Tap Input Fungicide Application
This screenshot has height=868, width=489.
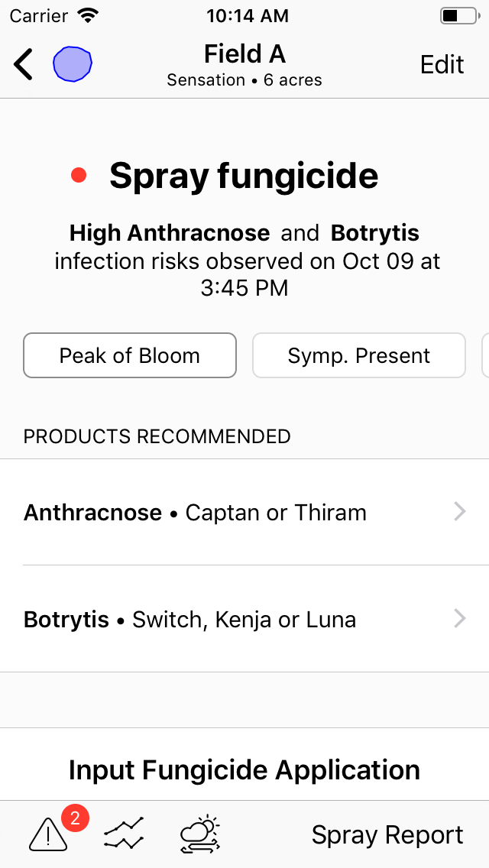coord(244,769)
